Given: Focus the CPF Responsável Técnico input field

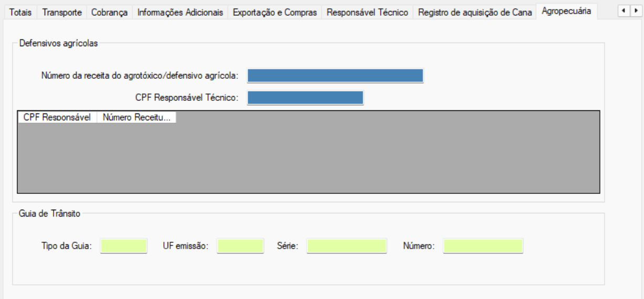Looking at the screenshot, I should point(305,98).
